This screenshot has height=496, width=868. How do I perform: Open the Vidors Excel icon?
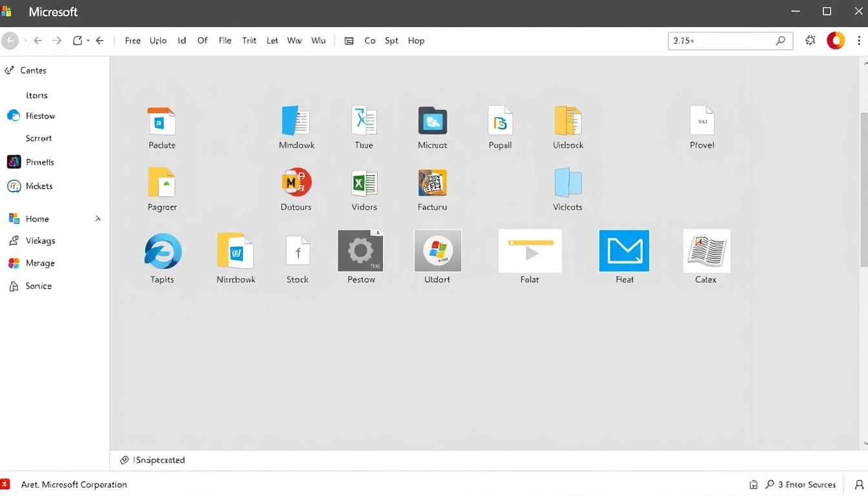point(364,183)
